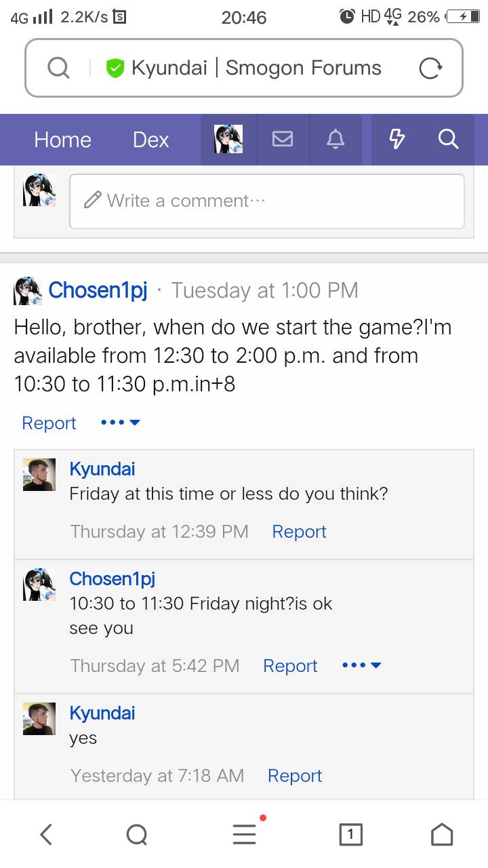The image size is (488, 868).
Task: Tap the browser home icon
Action: click(x=442, y=834)
